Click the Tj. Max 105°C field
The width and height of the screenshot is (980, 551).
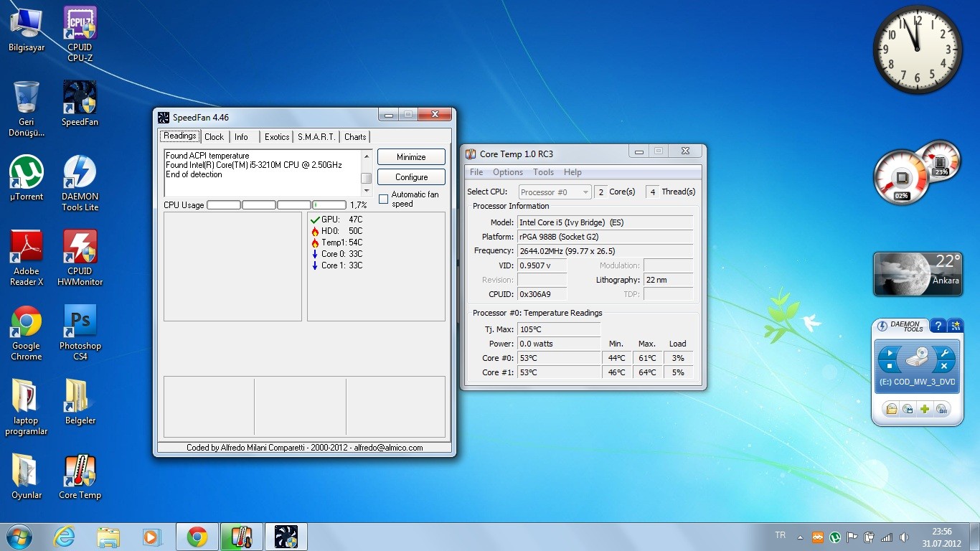[559, 329]
